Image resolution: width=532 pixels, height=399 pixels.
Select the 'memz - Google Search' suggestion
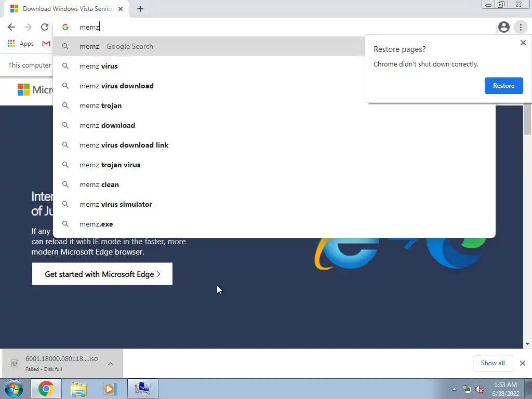coord(209,46)
